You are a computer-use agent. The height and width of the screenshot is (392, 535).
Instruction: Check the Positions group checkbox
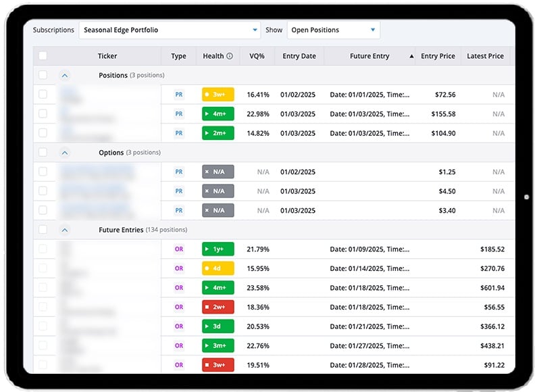point(43,75)
